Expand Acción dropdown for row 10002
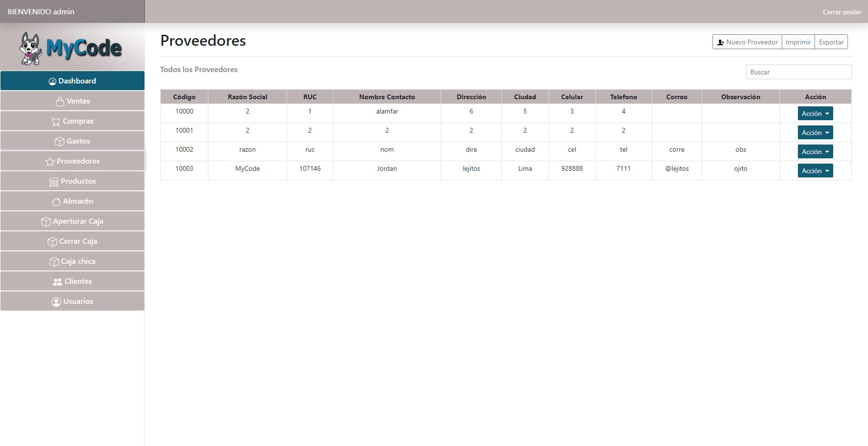The width and height of the screenshot is (868, 446). [815, 152]
